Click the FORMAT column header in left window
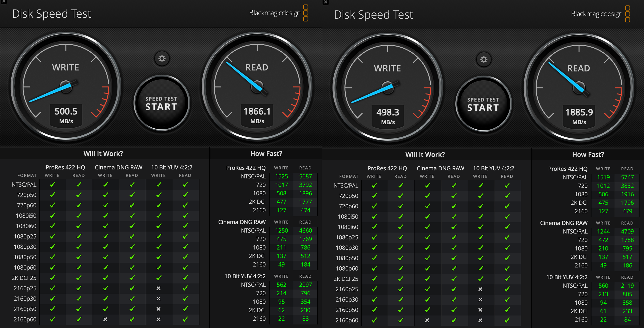This screenshot has height=328, width=644. (x=27, y=175)
